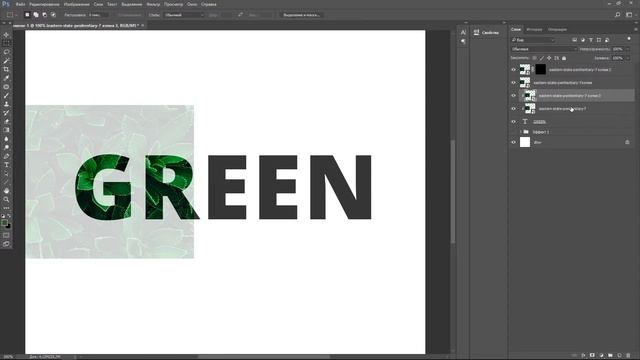The width and height of the screenshot is (640, 360).
Task: Lock transparent pixels in Layers panel
Action: coord(534,58)
